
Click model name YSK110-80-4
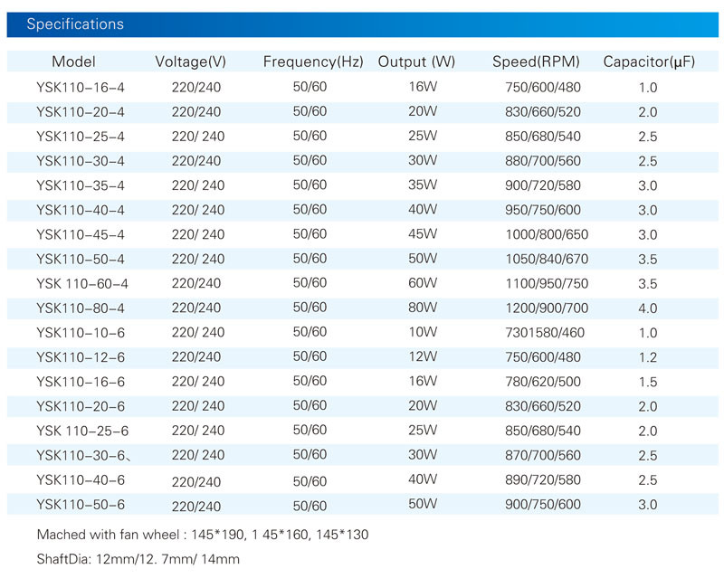[81, 308]
